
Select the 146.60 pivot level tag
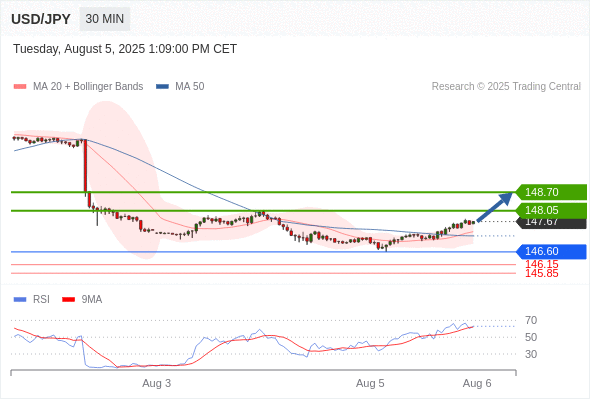coord(551,251)
